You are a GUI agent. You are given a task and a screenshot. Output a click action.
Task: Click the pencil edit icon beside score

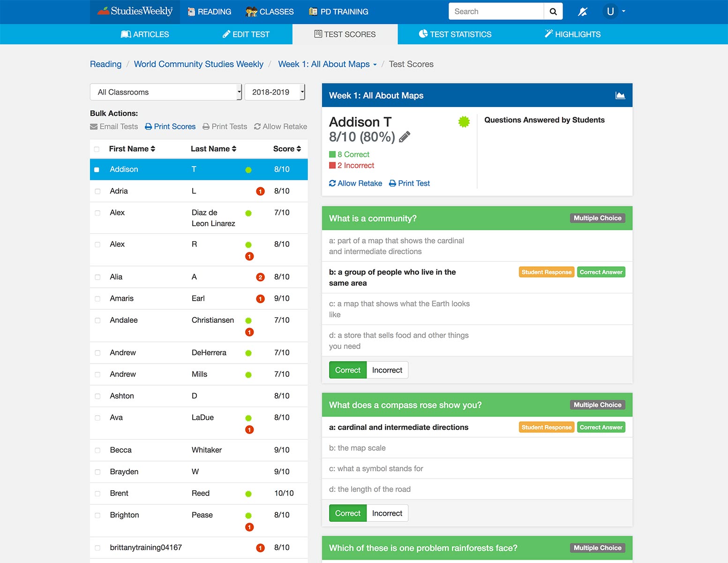[x=405, y=137]
